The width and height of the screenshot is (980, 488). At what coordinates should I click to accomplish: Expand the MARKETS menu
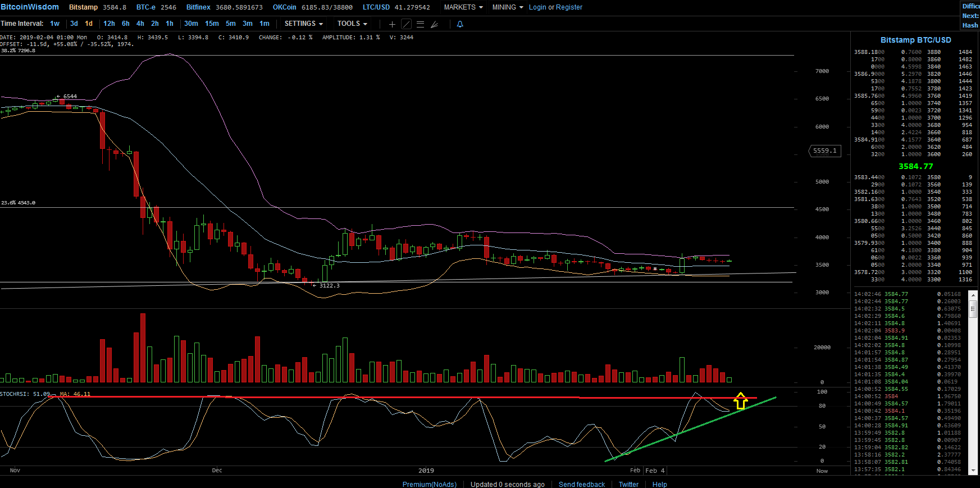click(x=463, y=7)
